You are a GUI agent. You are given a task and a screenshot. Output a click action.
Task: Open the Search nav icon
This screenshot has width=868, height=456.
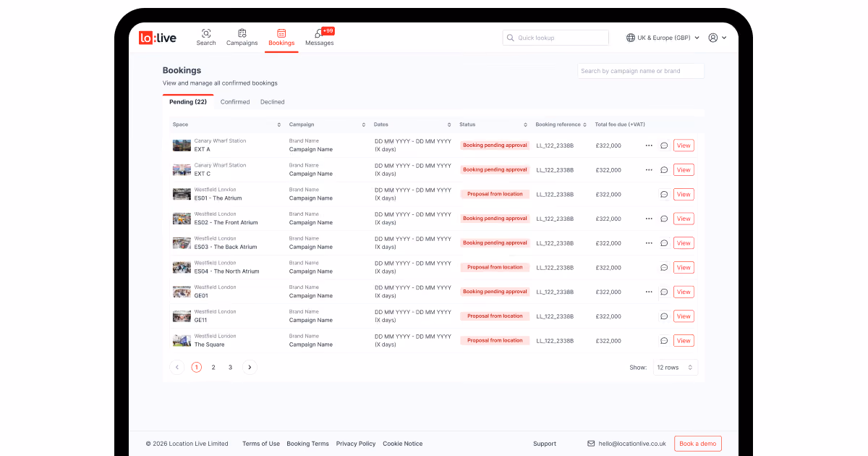click(206, 33)
